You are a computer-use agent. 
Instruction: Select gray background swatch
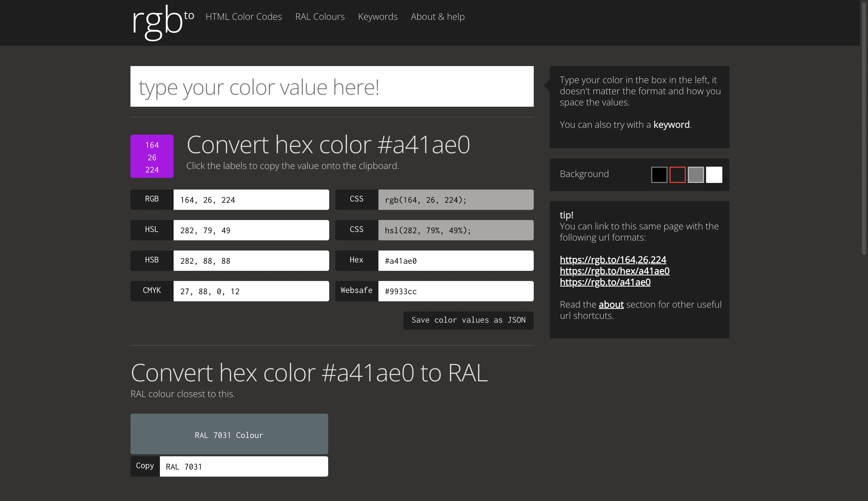pos(695,175)
